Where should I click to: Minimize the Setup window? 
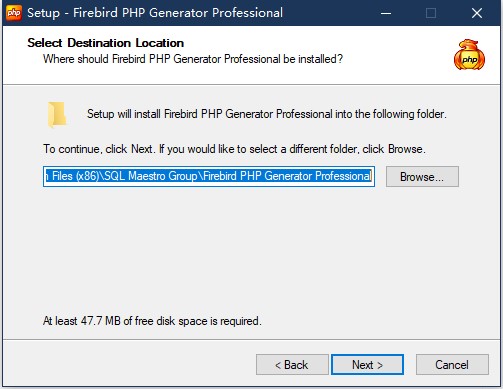(x=386, y=13)
